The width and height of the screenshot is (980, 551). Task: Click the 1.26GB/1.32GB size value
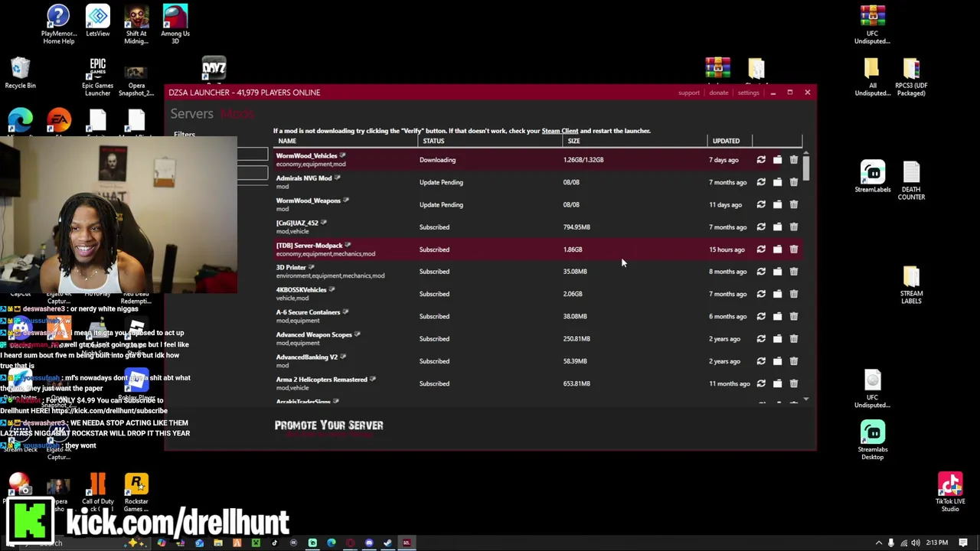[583, 160]
